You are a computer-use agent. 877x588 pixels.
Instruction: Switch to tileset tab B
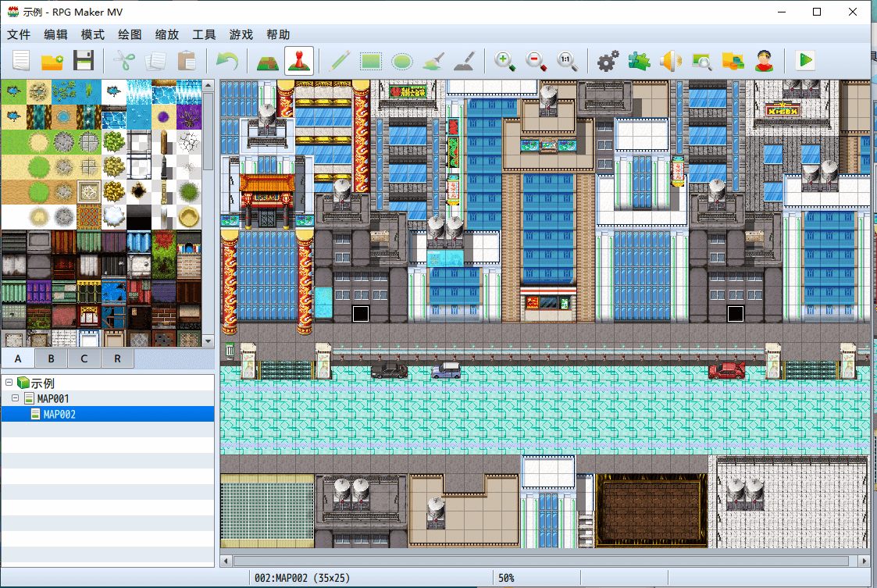[51, 358]
